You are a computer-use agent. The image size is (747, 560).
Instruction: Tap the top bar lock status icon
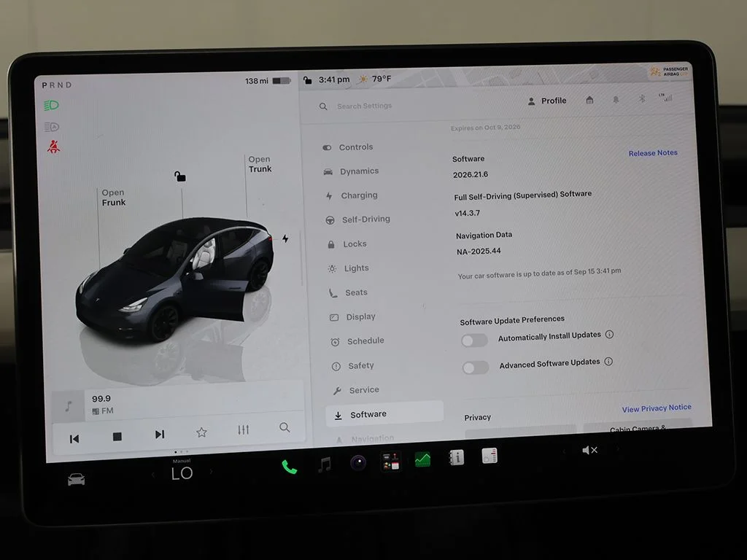point(308,80)
